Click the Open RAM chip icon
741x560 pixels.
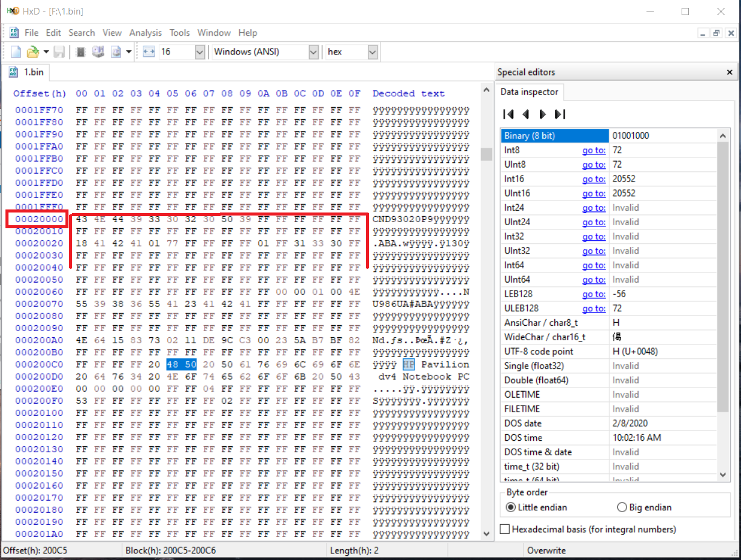pos(81,52)
